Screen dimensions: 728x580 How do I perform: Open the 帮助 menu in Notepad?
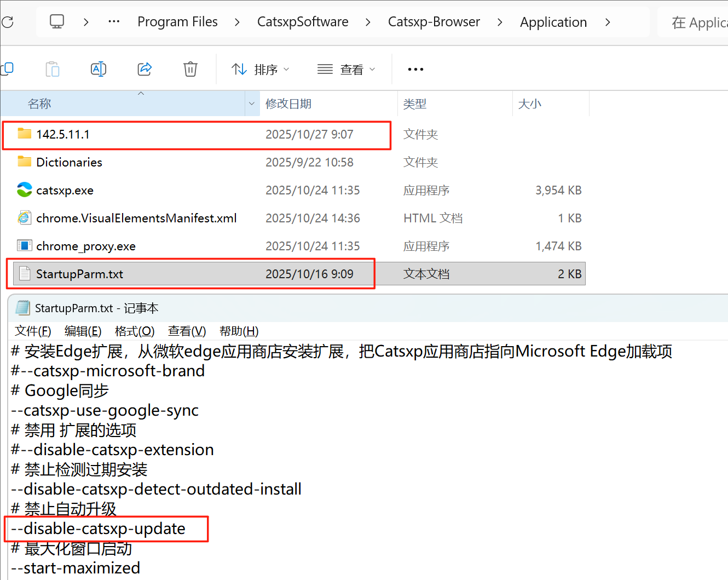pyautogui.click(x=239, y=331)
